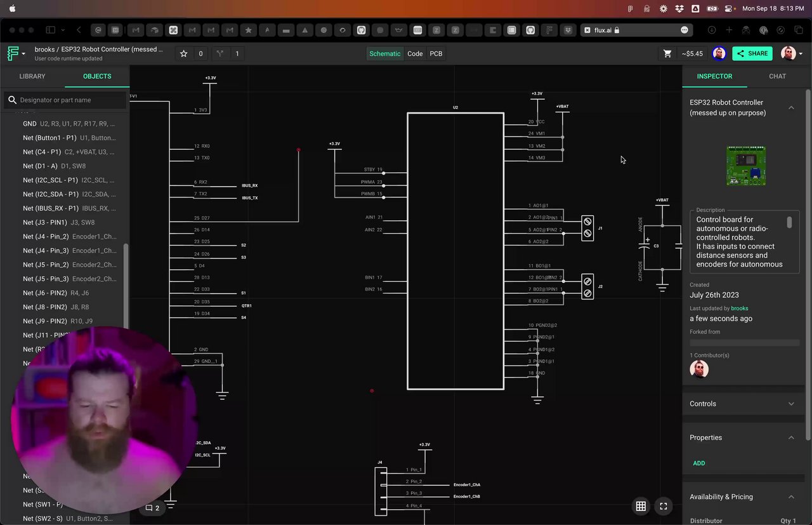Click the fit-to-screen fullscreen icon

point(663,506)
